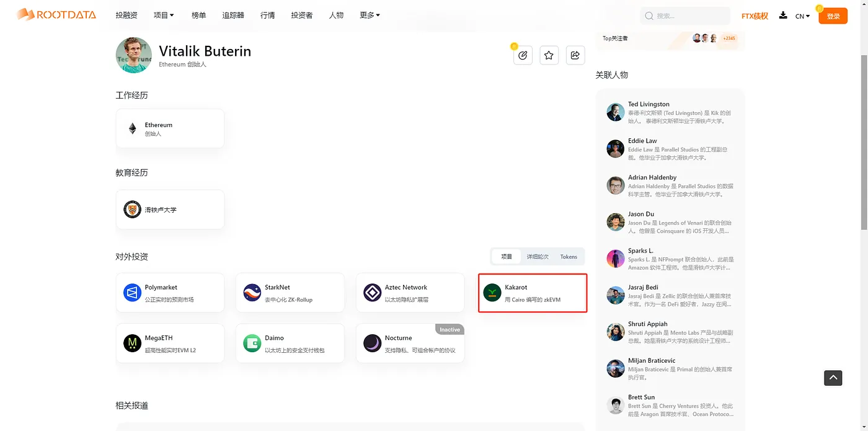This screenshot has height=431, width=868.
Task: Click the MegaETH logo icon
Action: pyautogui.click(x=132, y=343)
